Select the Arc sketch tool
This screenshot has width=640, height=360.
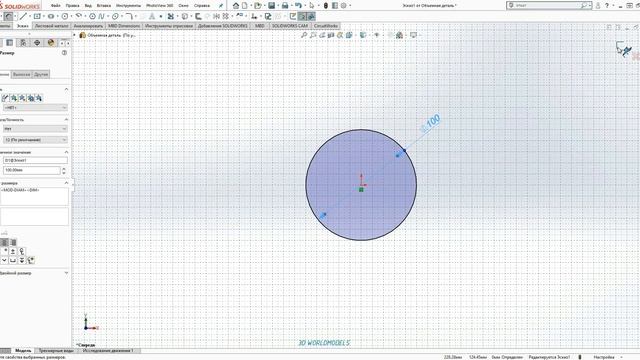78,16
